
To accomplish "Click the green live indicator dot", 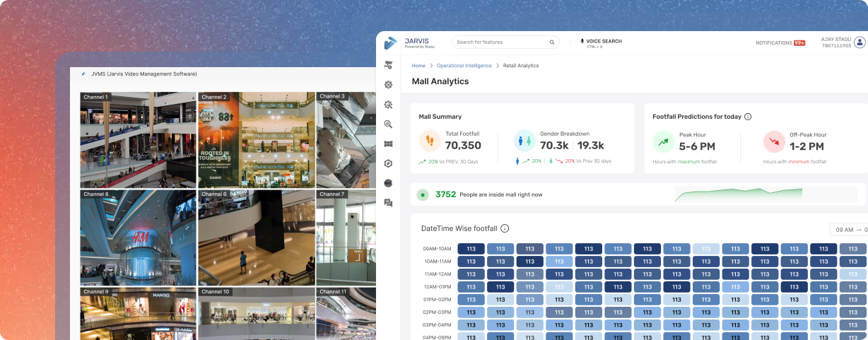I will [x=423, y=195].
